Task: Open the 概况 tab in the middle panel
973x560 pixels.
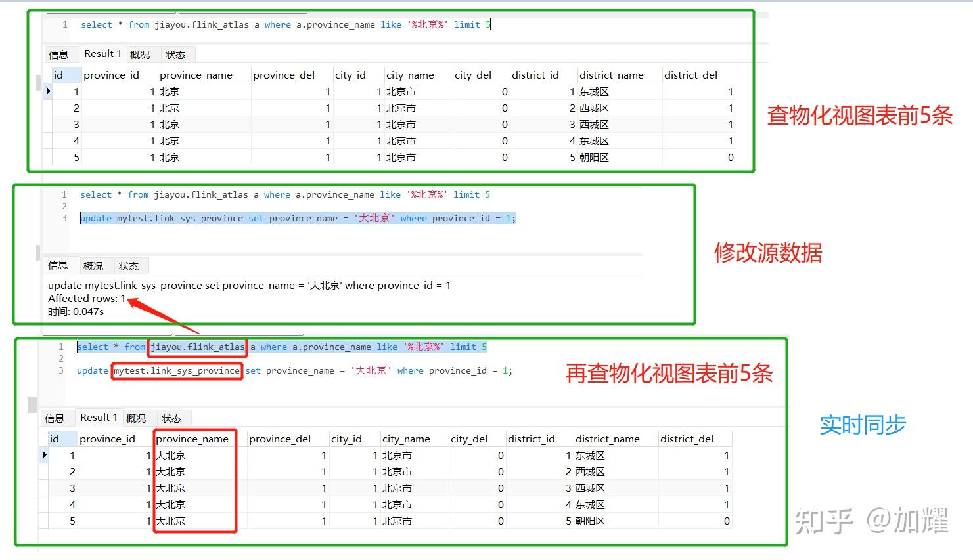Action: pos(94,265)
